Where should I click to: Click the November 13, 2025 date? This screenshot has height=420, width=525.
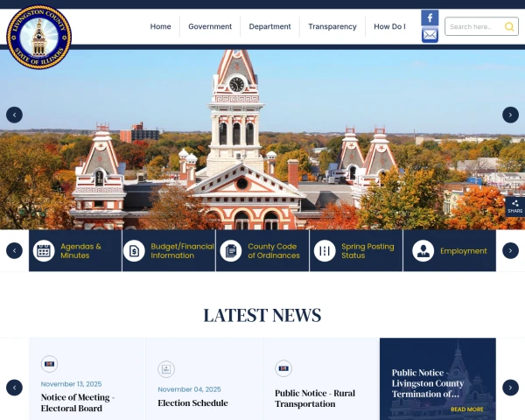(72, 384)
